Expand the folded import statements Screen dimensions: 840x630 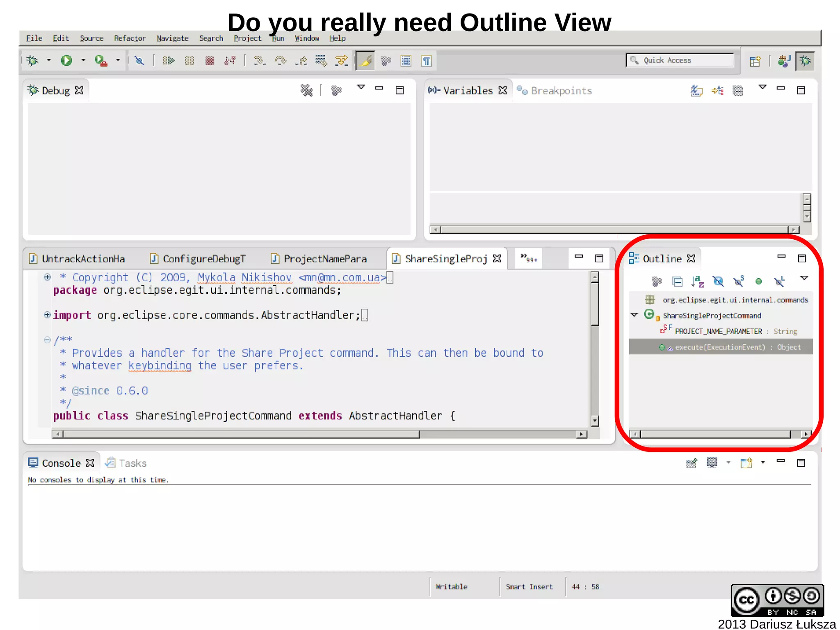(x=47, y=315)
